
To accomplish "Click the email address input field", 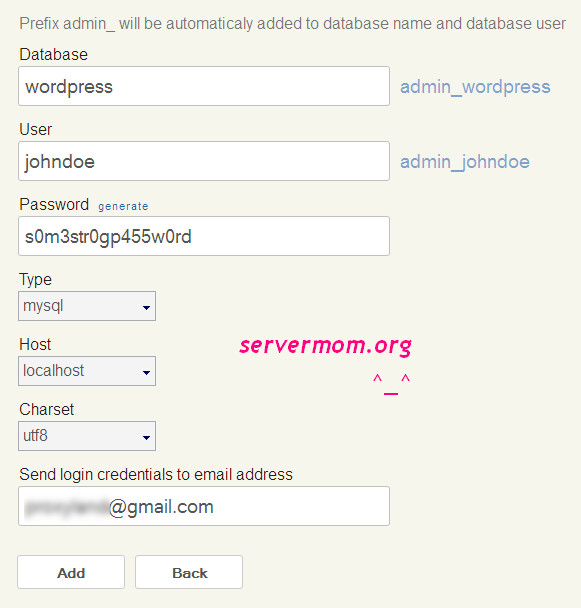I will pos(204,506).
